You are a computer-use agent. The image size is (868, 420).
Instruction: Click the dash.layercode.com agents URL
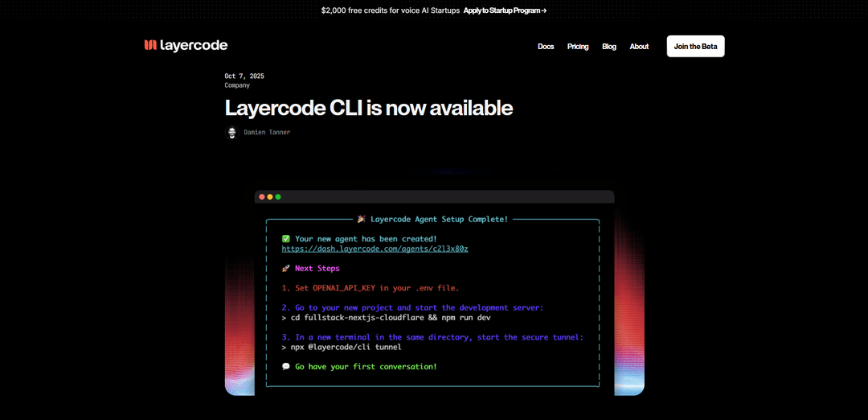tap(375, 249)
